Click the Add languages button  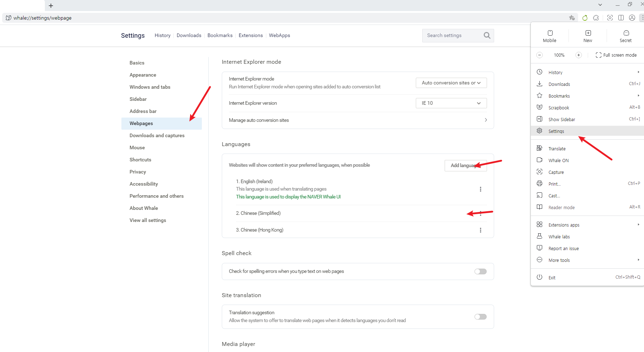[x=466, y=165]
